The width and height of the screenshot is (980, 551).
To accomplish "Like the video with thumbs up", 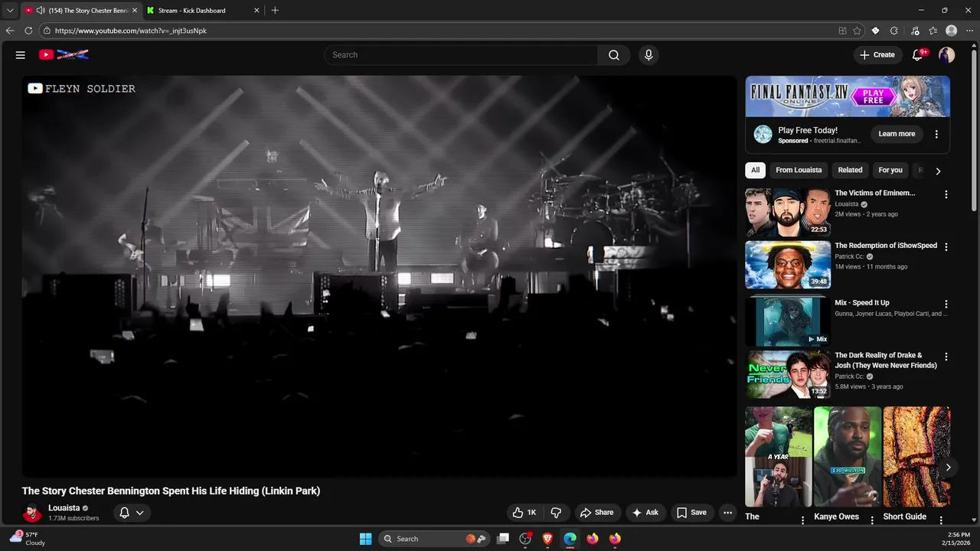I will (524, 513).
